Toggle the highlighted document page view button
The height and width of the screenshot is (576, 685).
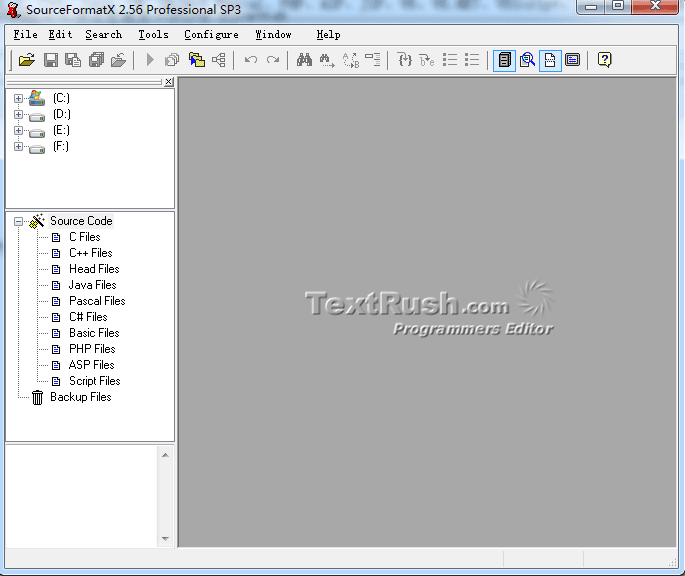click(550, 60)
